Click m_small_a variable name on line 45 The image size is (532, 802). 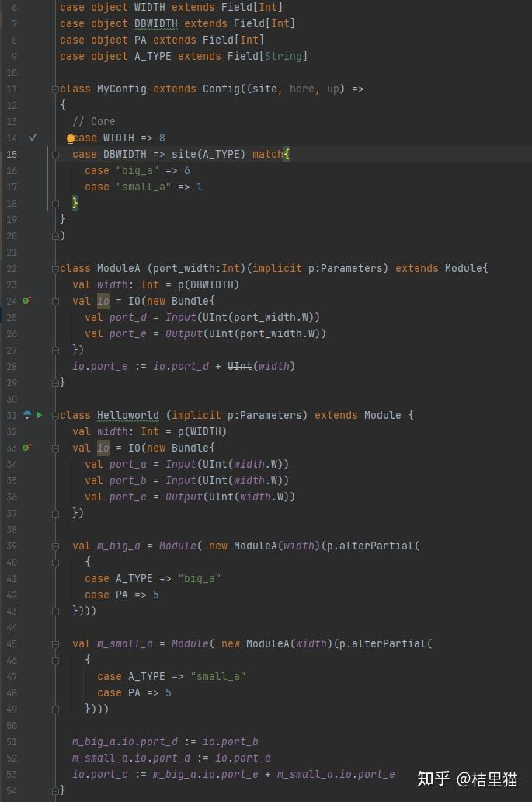(125, 644)
